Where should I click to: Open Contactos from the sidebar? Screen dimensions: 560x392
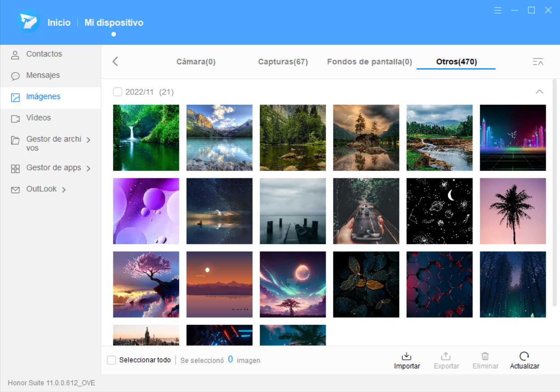coord(44,54)
